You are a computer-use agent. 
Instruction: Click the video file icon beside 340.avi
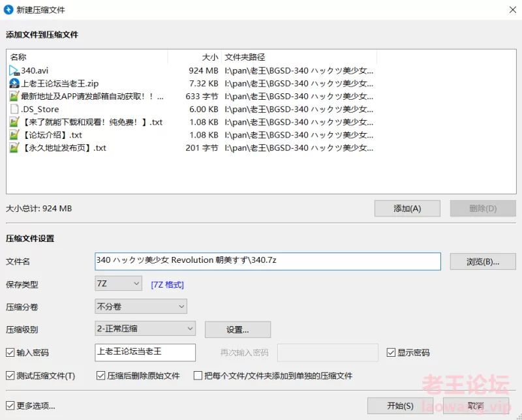click(x=14, y=70)
